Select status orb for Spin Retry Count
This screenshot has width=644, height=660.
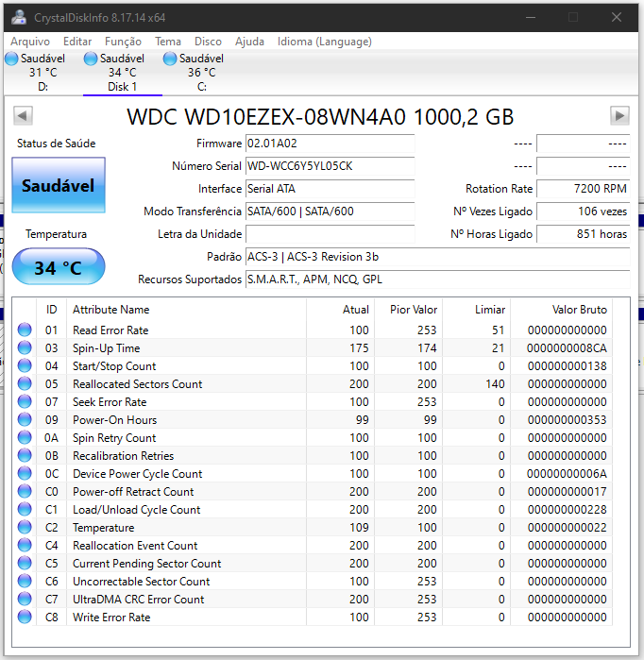[x=25, y=437]
